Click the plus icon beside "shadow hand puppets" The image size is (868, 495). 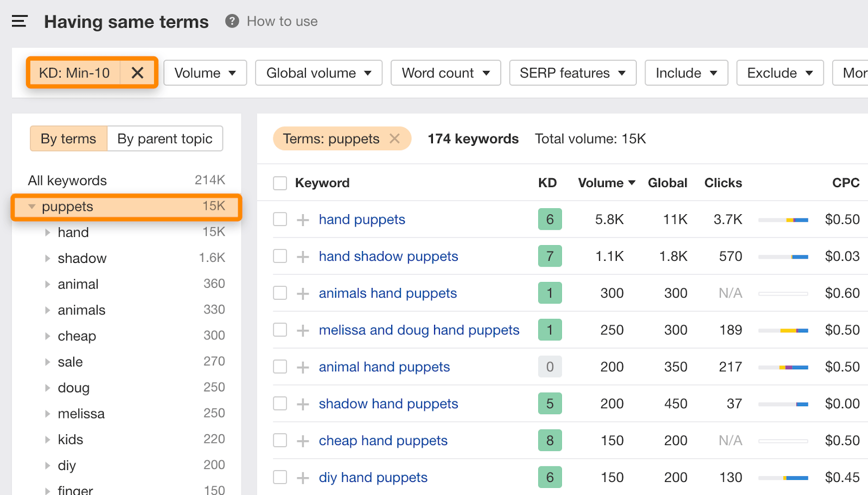coord(302,403)
